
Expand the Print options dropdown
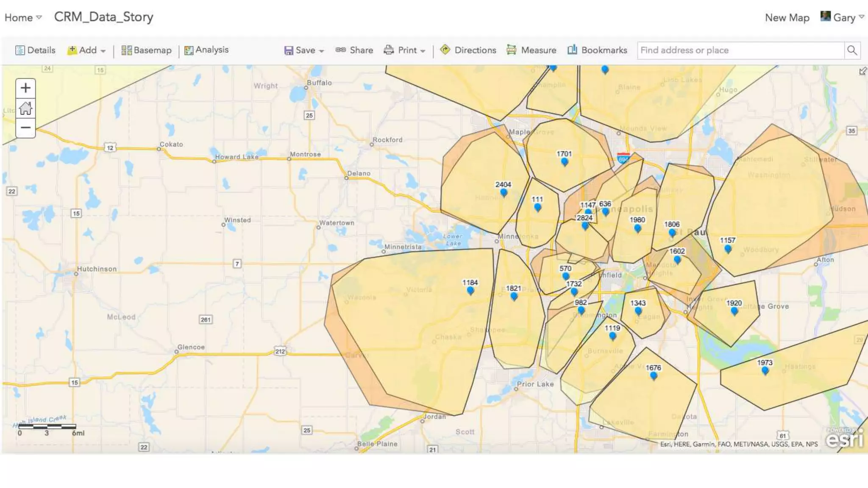(x=404, y=50)
